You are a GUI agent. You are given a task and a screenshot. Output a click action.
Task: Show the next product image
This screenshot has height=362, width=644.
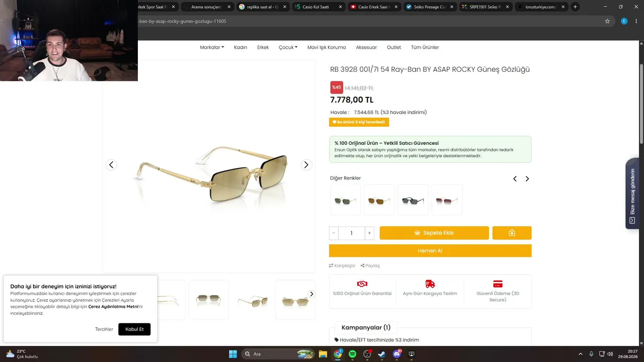[306, 165]
